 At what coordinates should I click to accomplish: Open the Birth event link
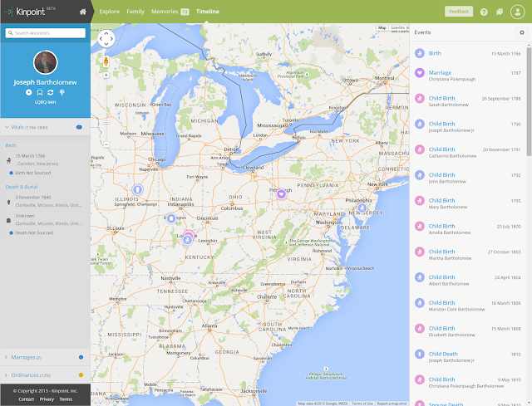click(x=435, y=53)
